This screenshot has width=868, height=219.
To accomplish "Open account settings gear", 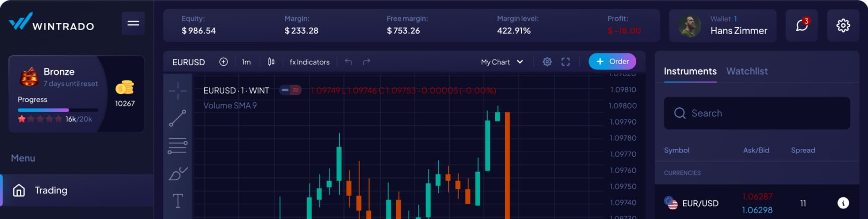I will (x=843, y=25).
